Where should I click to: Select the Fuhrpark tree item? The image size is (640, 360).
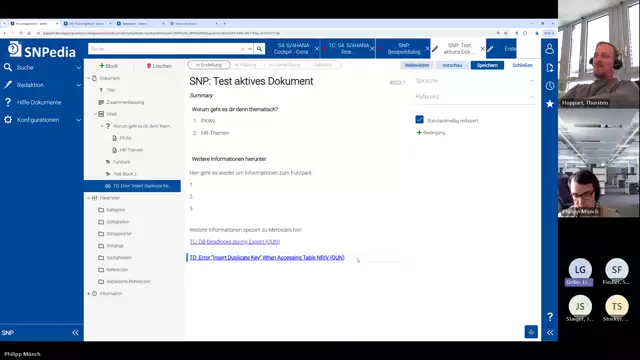[x=122, y=162]
